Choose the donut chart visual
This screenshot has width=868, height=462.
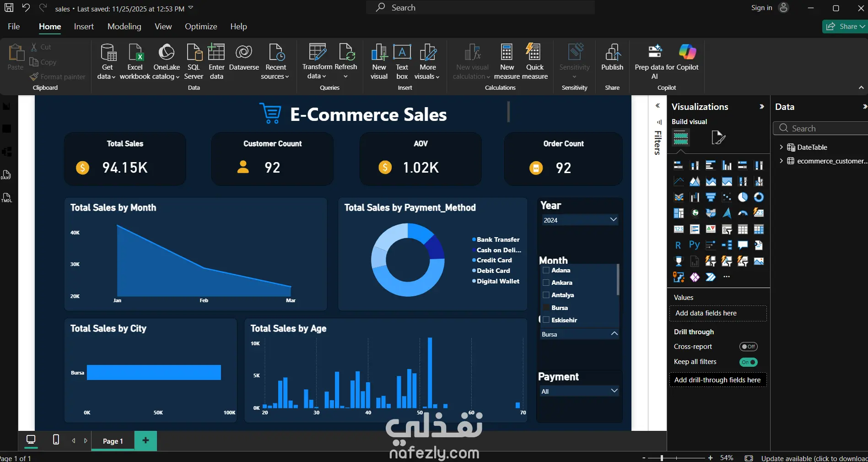pos(759,197)
